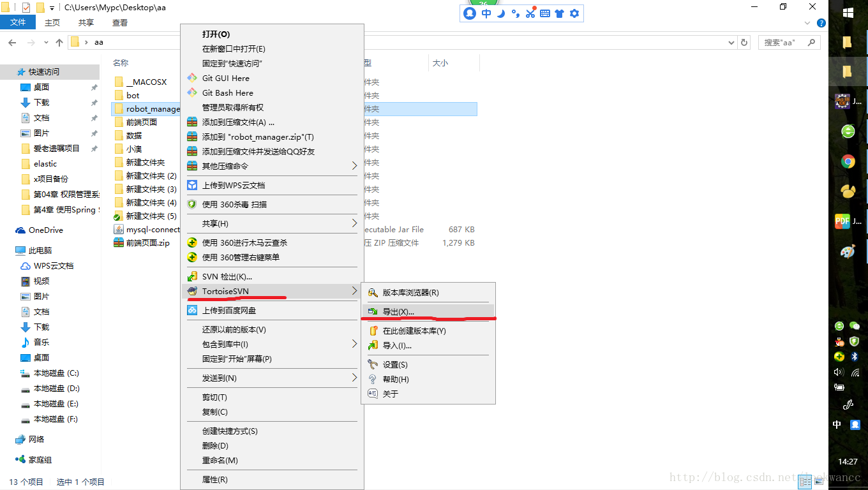The image size is (868, 490).
Task: Open the address bar history dropdown
Action: point(731,42)
